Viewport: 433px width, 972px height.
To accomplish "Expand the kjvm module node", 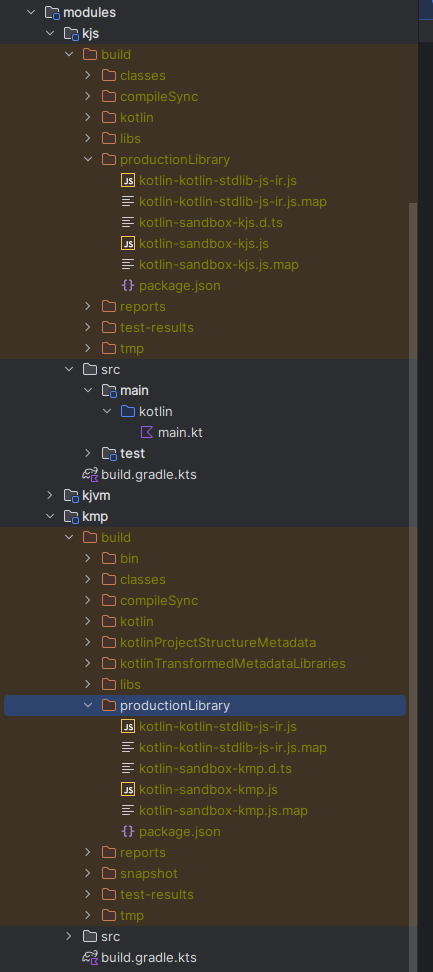I will click(x=50, y=495).
